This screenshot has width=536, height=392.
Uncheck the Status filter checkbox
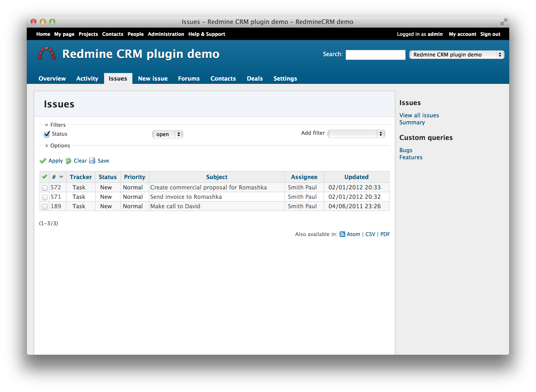coord(47,134)
